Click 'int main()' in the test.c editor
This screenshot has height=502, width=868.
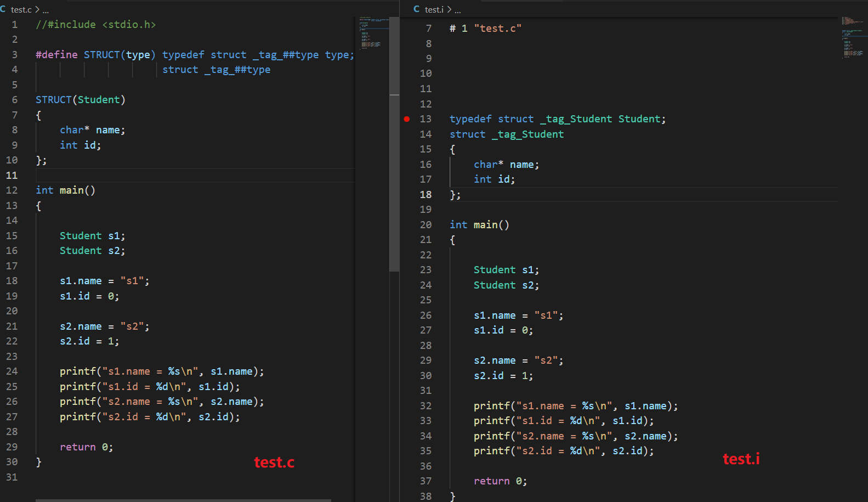pyautogui.click(x=66, y=190)
